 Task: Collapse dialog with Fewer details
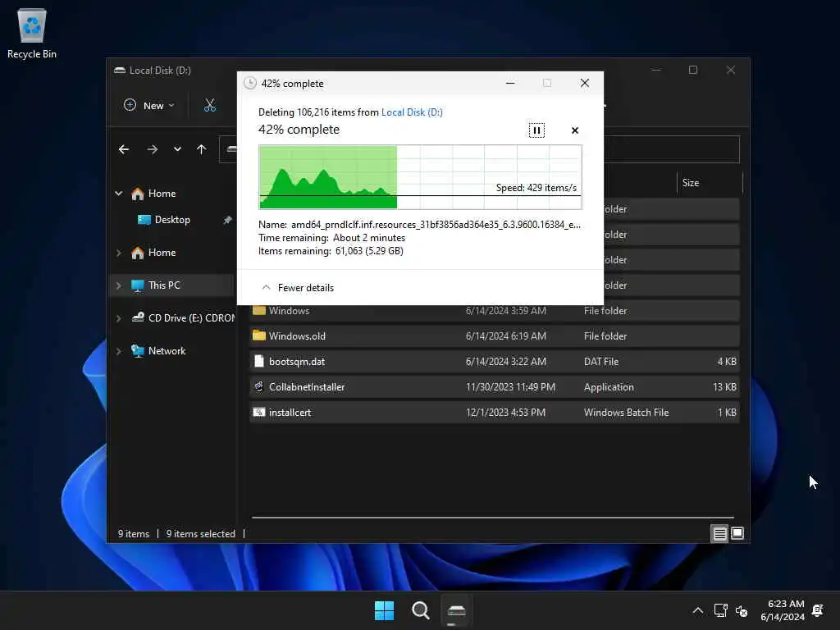298,288
